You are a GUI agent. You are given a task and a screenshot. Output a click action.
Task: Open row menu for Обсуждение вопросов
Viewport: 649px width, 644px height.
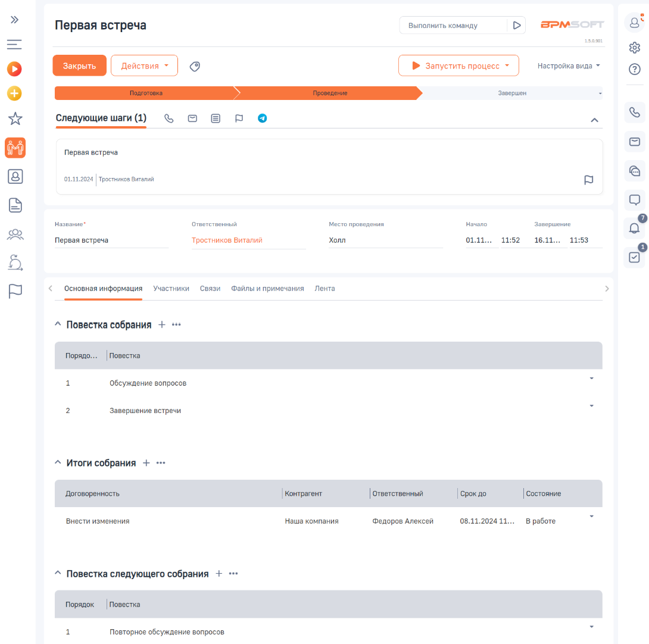pos(591,379)
